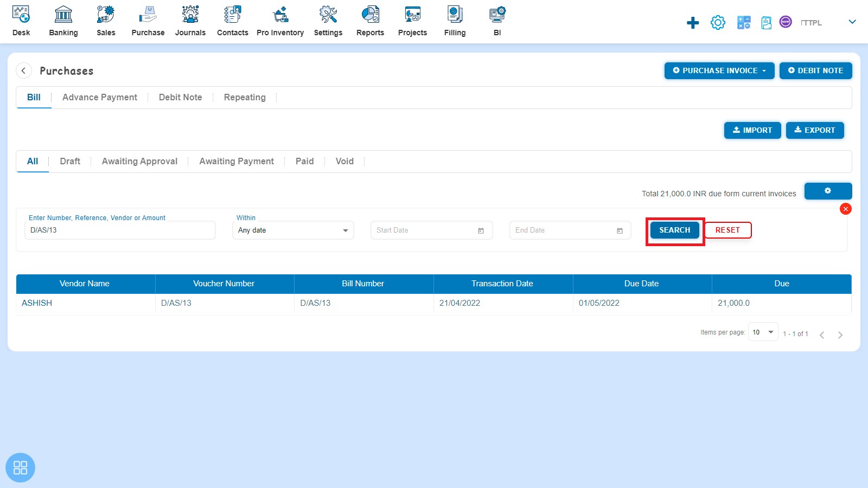Viewport: 868px width, 488px height.
Task: Switch to the Debit Note tab
Action: tap(181, 98)
